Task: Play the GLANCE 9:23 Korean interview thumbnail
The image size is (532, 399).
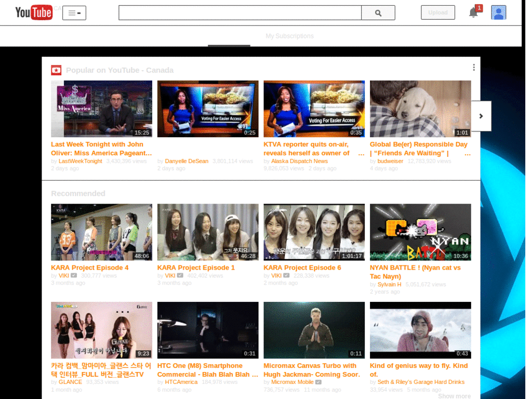Action: [x=101, y=330]
